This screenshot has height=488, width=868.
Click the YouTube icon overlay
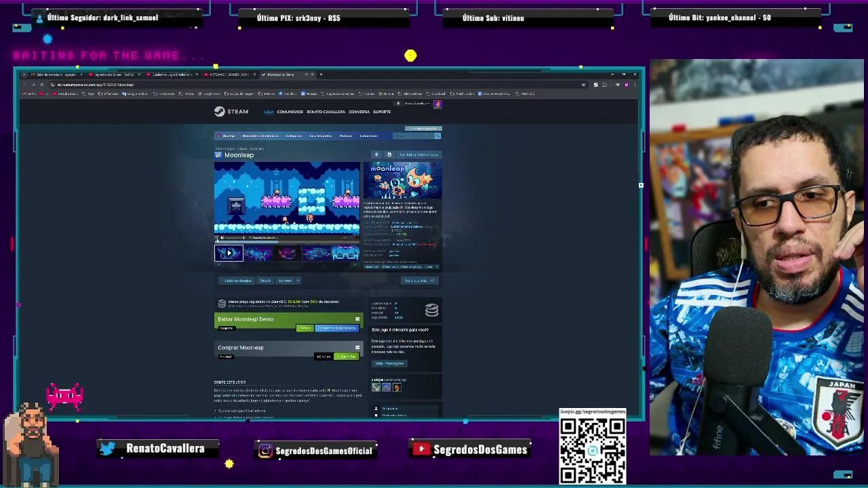[x=421, y=449]
